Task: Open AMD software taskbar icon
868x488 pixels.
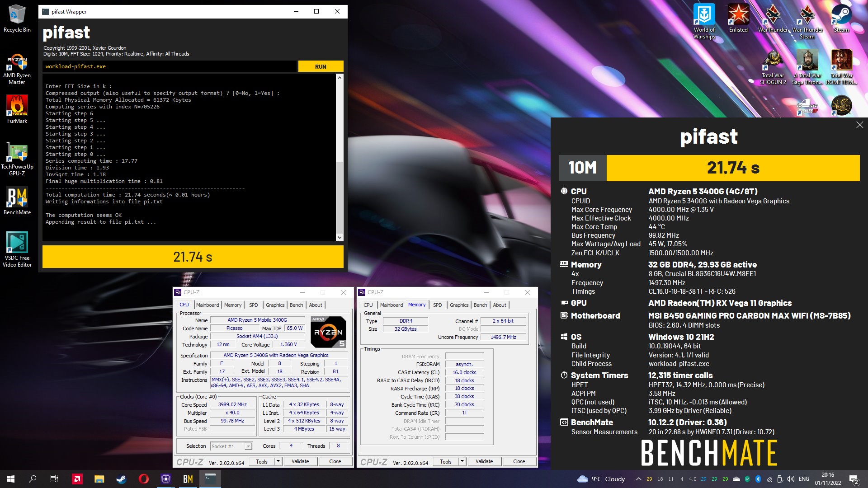Action: click(x=77, y=479)
